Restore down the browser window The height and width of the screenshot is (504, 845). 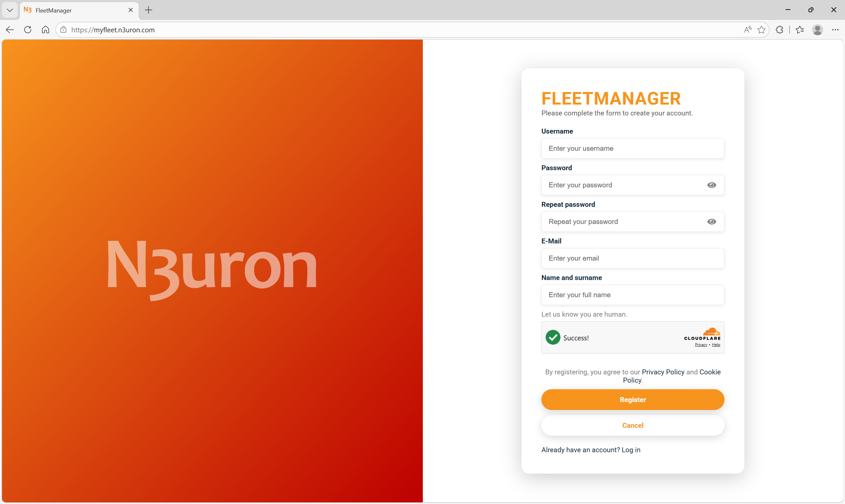pyautogui.click(x=811, y=10)
